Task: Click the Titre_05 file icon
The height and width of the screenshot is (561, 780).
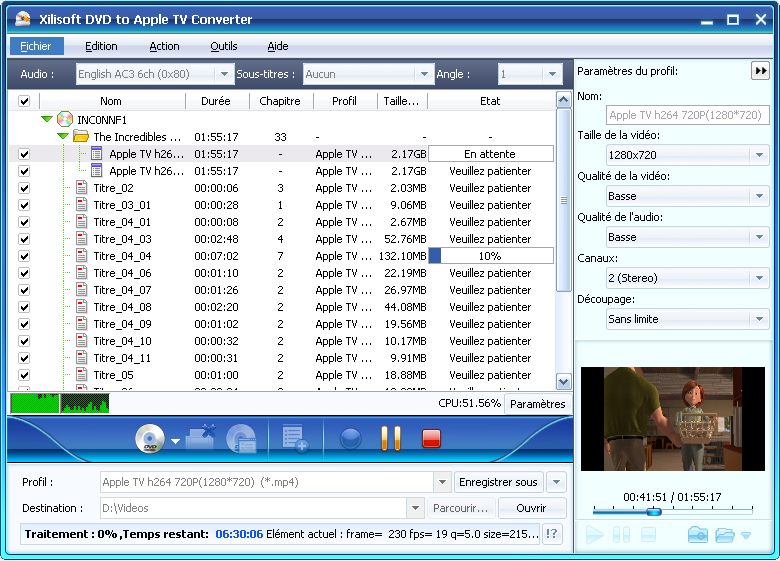Action: (82, 375)
